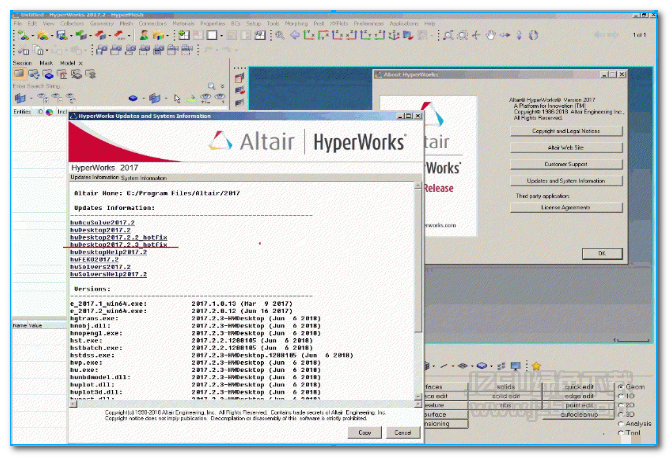Viewport: 669px width, 457px height.
Task: Switch to the Mask browser tab
Action: click(x=46, y=63)
